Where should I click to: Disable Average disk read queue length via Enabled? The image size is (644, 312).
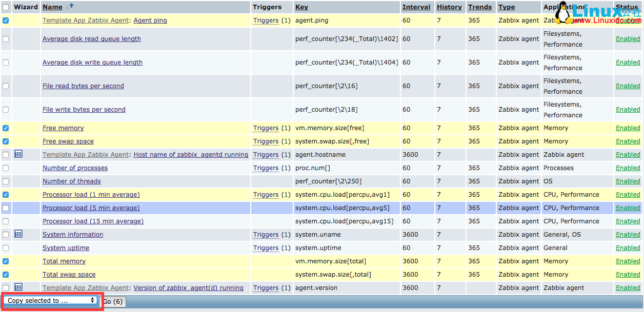(x=628, y=39)
